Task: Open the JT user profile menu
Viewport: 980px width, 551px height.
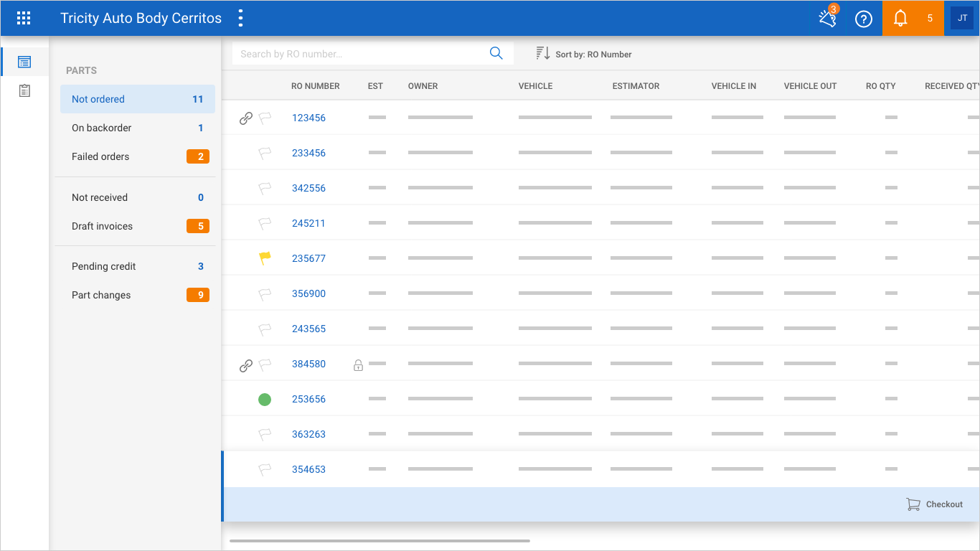Action: [x=962, y=19]
